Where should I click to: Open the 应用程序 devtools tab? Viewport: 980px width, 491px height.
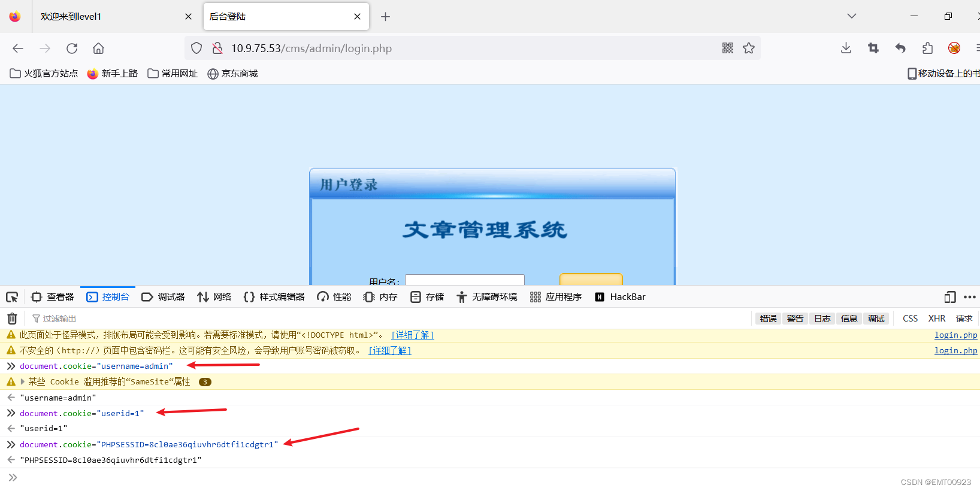(556, 297)
